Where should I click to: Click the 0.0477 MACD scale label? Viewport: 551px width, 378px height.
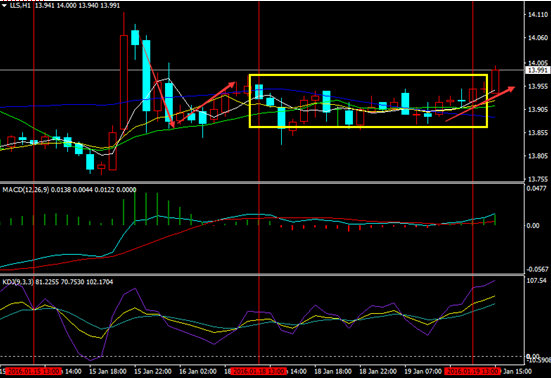point(536,189)
